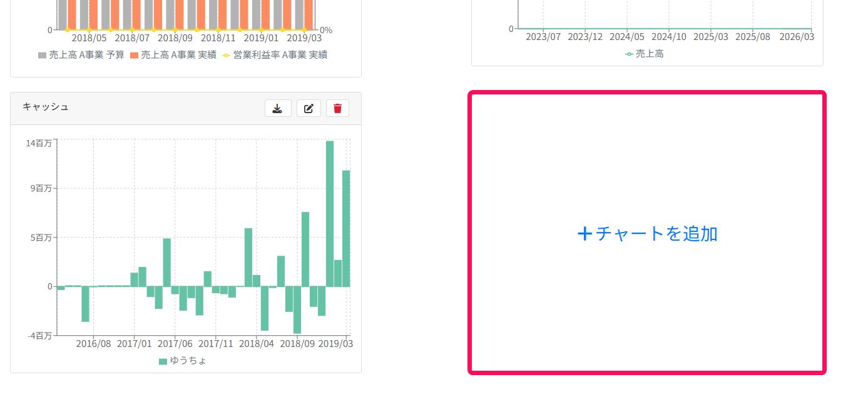Click the 2018/04 axis label in cash chart

257,344
